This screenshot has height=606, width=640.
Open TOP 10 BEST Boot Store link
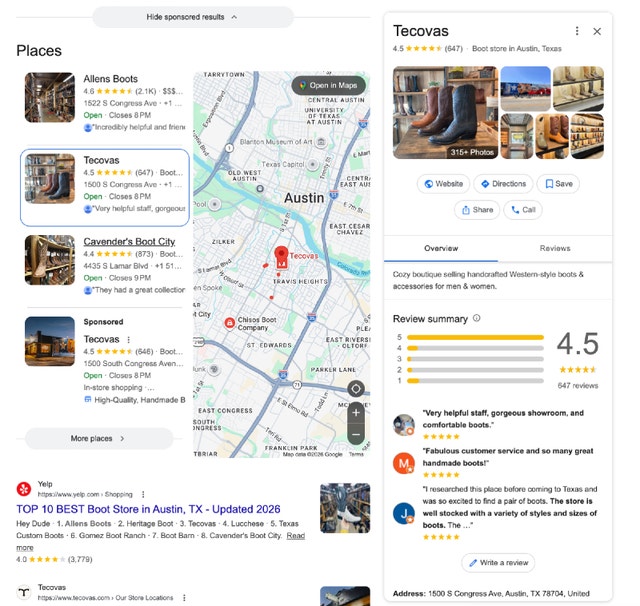148,509
